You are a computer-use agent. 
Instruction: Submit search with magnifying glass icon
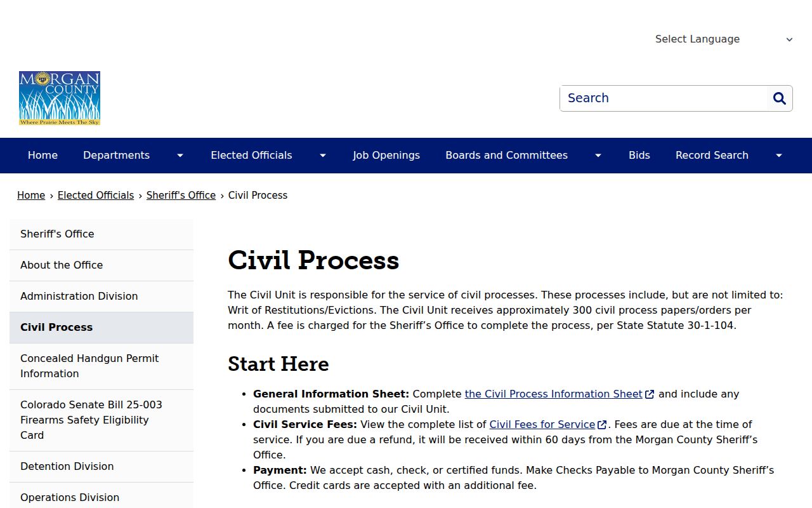[780, 98]
